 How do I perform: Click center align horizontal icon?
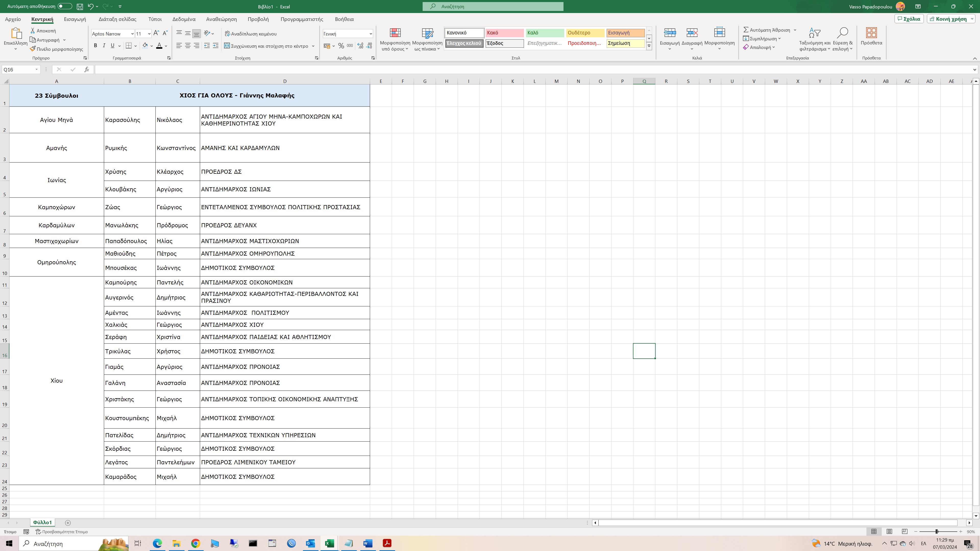click(x=188, y=46)
